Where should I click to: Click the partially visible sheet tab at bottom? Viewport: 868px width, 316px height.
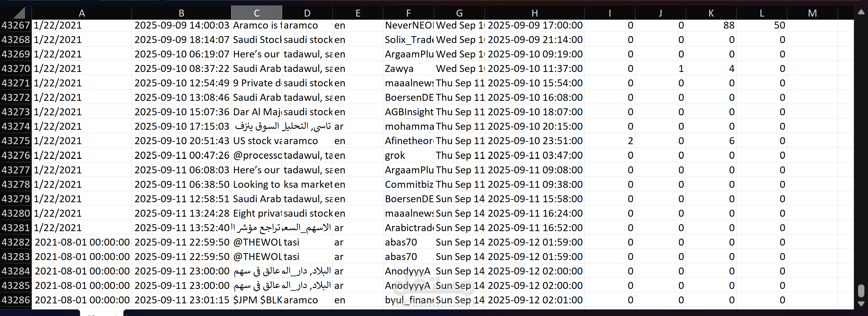[x=101, y=313]
